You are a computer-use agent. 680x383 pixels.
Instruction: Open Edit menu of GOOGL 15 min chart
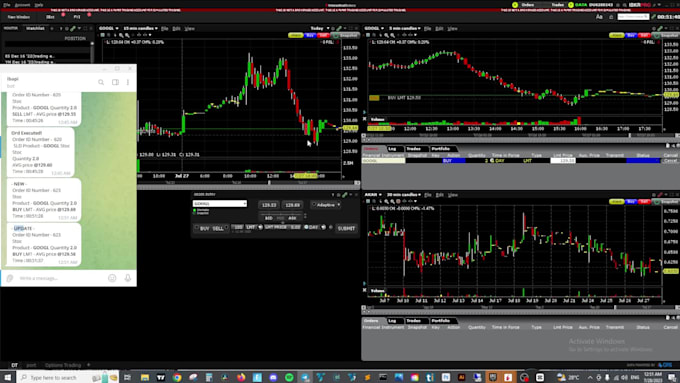pyautogui.click(x=177, y=29)
